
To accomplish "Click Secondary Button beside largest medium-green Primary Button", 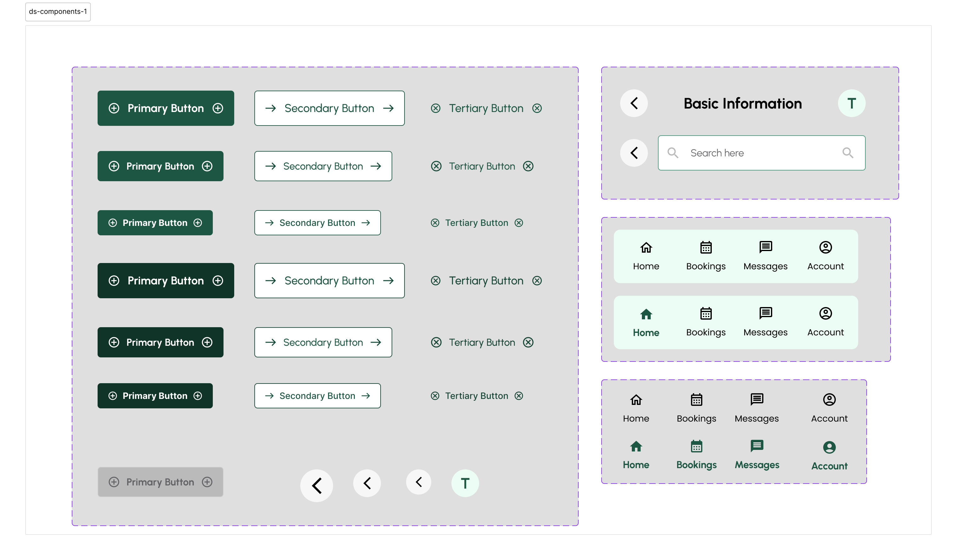I will 330,108.
